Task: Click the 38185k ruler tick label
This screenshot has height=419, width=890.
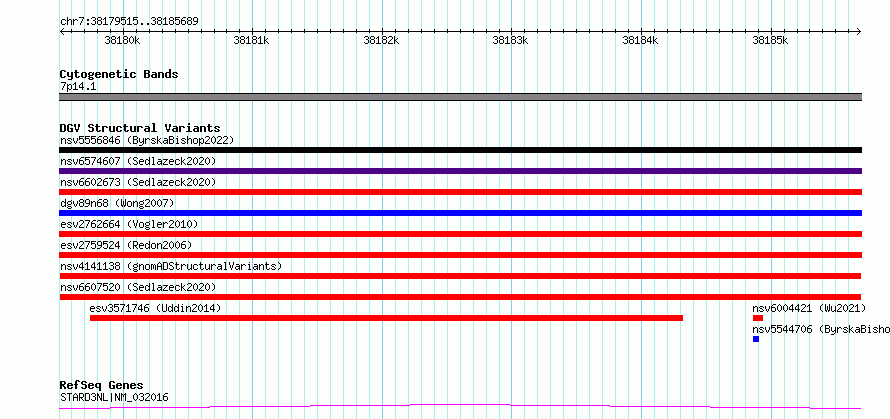Action: click(x=770, y=41)
